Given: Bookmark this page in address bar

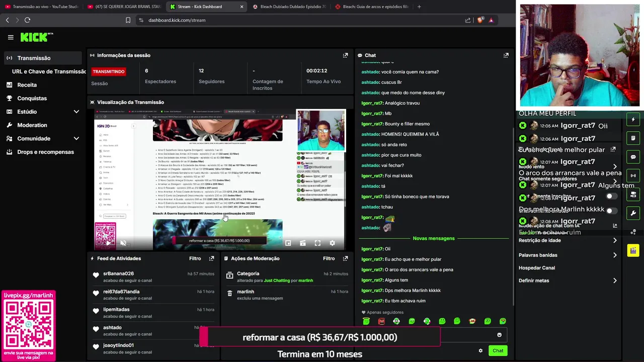Looking at the screenshot, I should point(128,20).
